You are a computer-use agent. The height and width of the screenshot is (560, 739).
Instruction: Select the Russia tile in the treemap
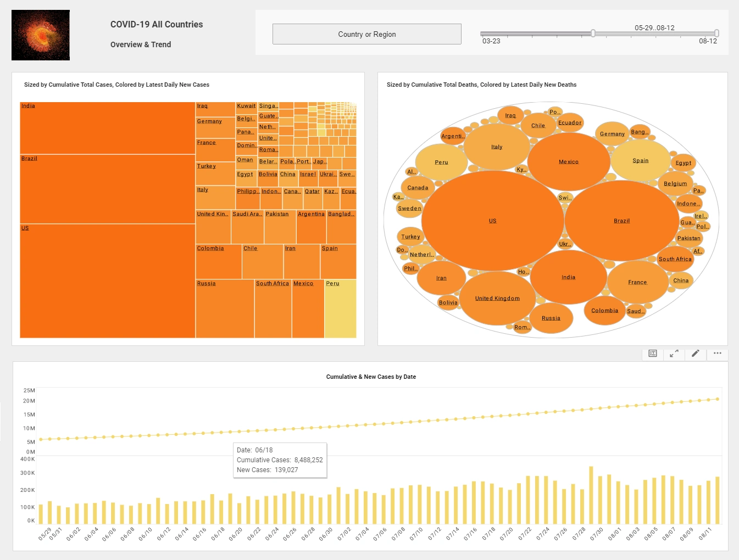(224, 309)
